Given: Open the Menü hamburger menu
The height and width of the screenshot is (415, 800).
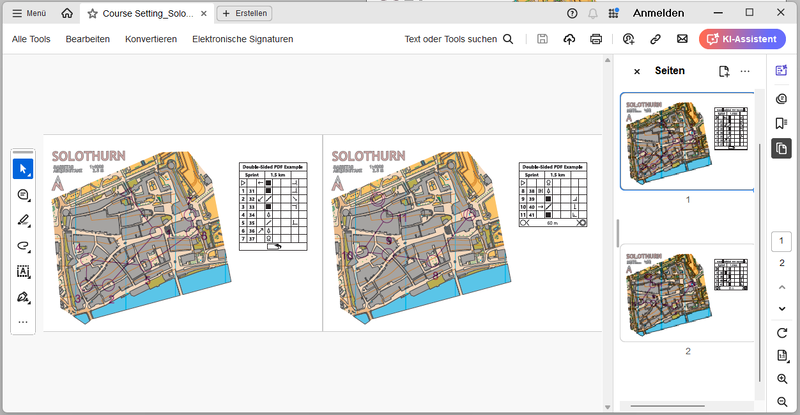Looking at the screenshot, I should (29, 13).
